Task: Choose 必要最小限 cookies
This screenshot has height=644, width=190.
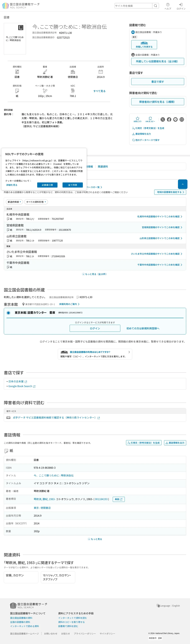Action: [x=47, y=185]
